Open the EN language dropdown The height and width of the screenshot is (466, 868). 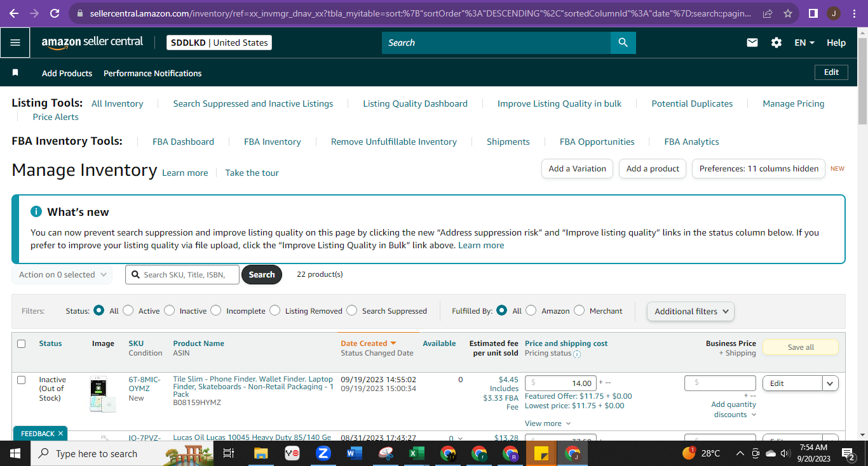(x=804, y=43)
